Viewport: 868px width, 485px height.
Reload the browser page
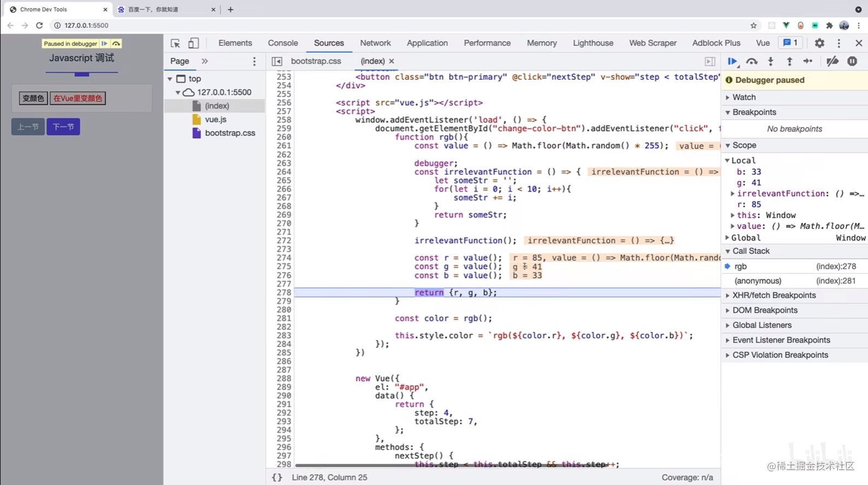[x=39, y=25]
